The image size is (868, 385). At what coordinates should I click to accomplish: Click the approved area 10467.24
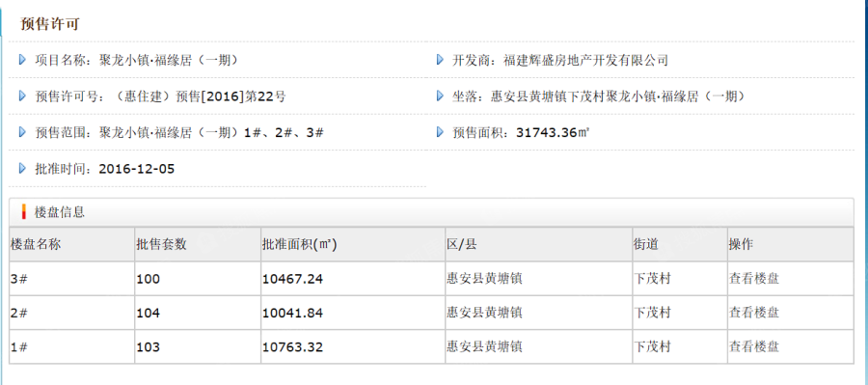[x=292, y=279]
